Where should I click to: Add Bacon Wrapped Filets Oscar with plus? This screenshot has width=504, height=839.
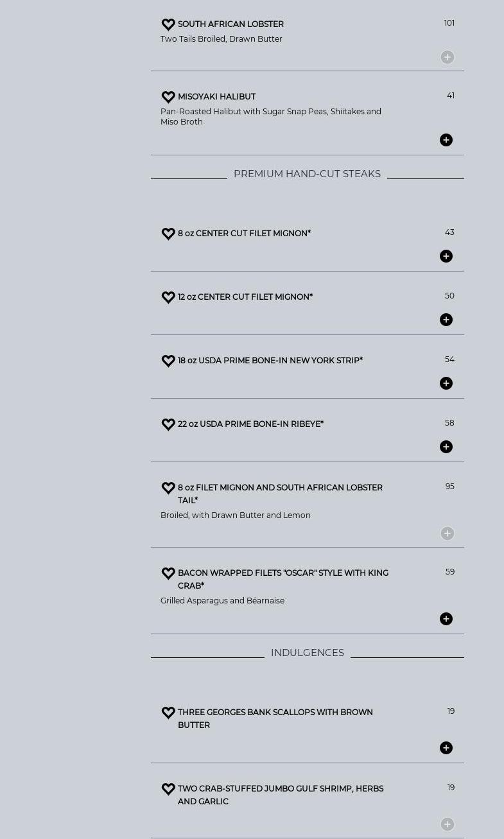[x=446, y=619]
